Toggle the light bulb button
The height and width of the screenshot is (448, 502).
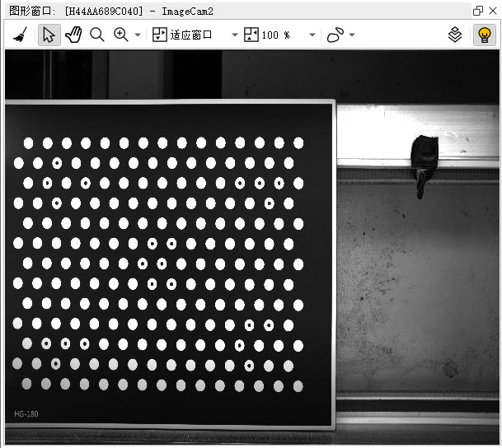[x=485, y=35]
